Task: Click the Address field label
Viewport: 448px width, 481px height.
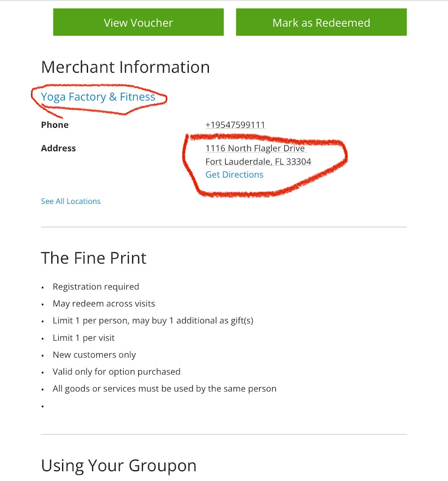Action: click(x=58, y=148)
